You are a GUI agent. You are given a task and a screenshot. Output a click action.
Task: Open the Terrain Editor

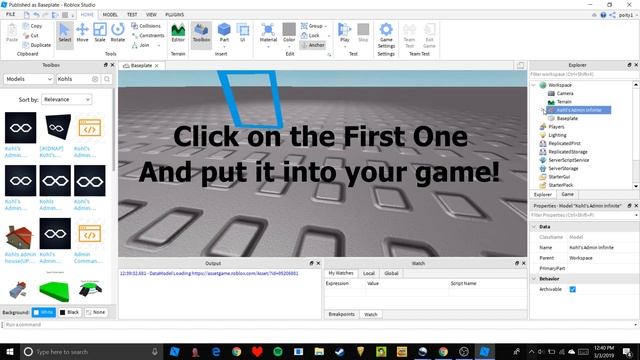pos(178,33)
